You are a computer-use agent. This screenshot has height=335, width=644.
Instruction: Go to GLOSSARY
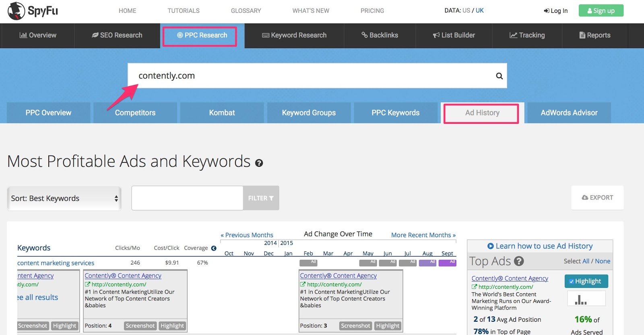(246, 11)
